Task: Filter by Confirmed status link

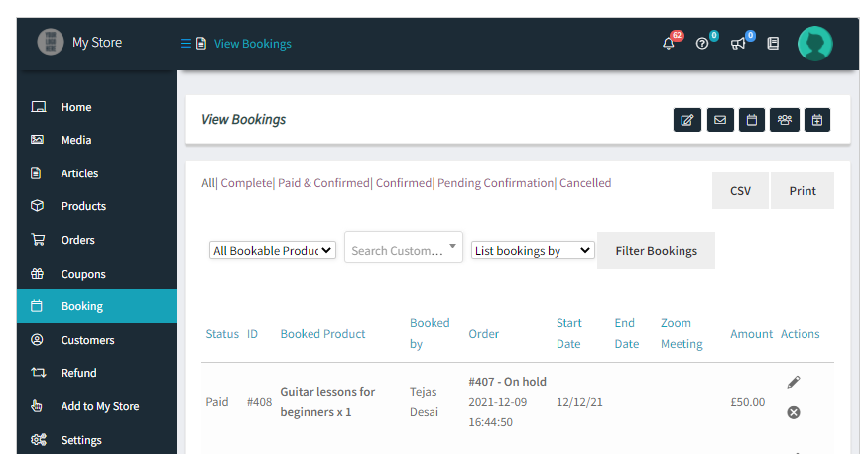Action: (x=404, y=183)
